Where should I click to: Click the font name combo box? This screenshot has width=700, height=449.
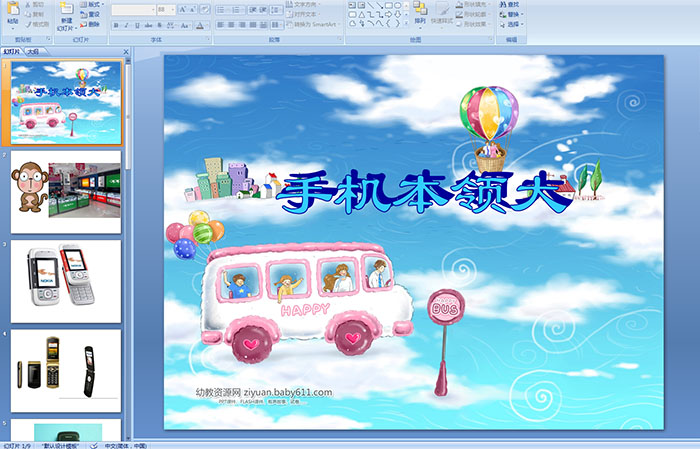pyautogui.click(x=133, y=10)
